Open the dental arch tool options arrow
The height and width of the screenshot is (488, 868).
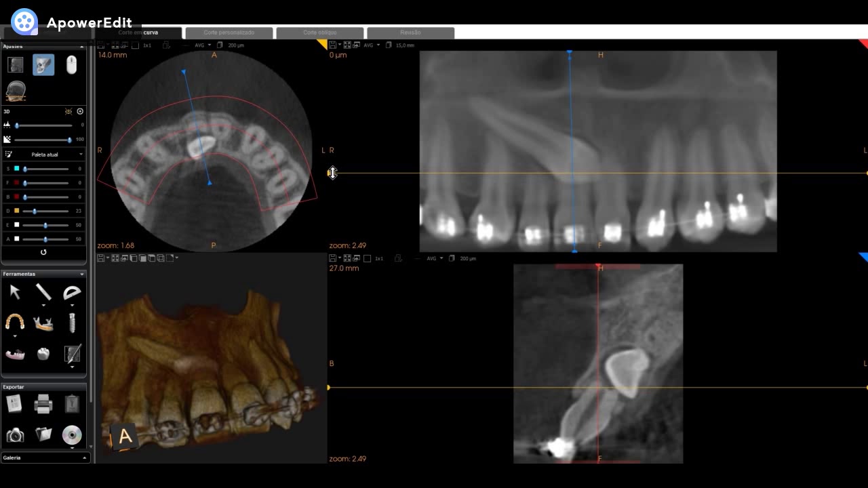[15, 335]
